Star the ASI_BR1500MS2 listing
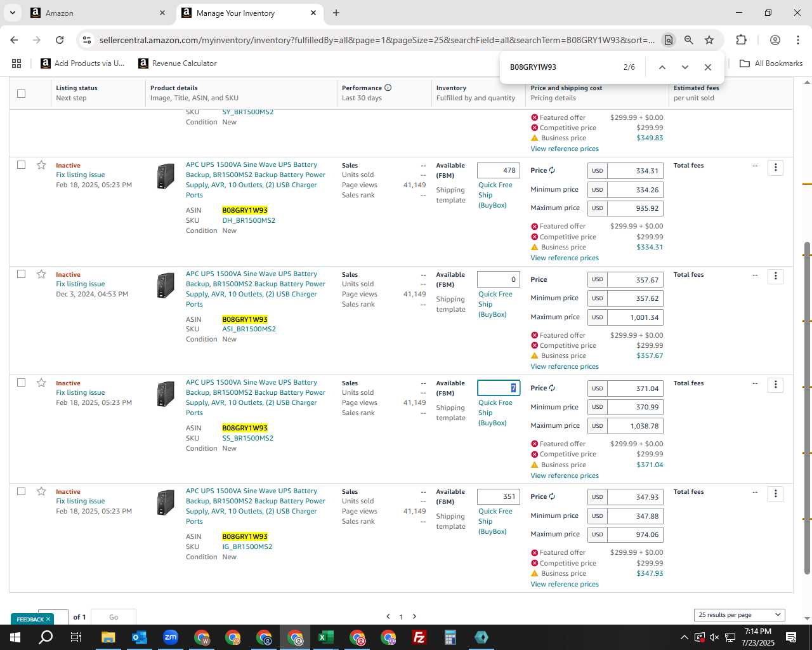The image size is (812, 650). coord(41,274)
